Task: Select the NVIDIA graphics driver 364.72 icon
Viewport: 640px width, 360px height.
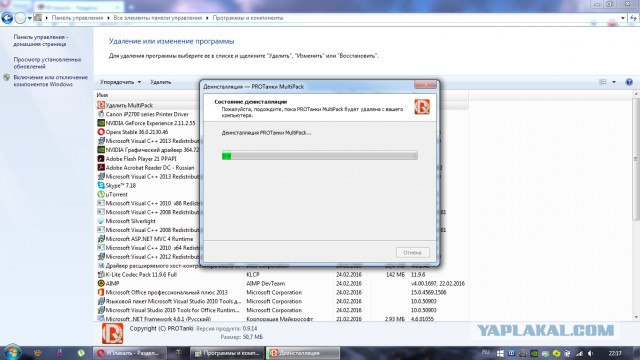Action: pyautogui.click(x=101, y=149)
